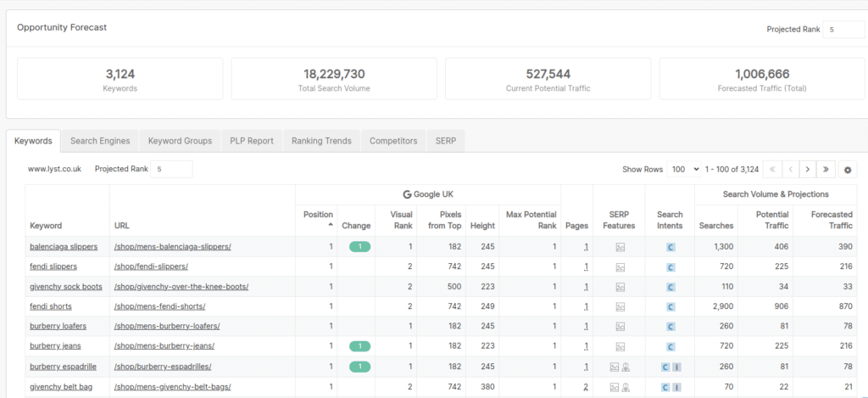Open the table settings gear icon
Screen dimensions: 868x398
(848, 170)
